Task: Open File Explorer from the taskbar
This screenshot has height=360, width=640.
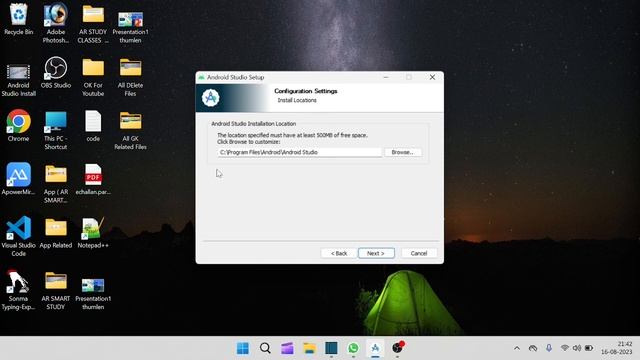Action: (309, 348)
